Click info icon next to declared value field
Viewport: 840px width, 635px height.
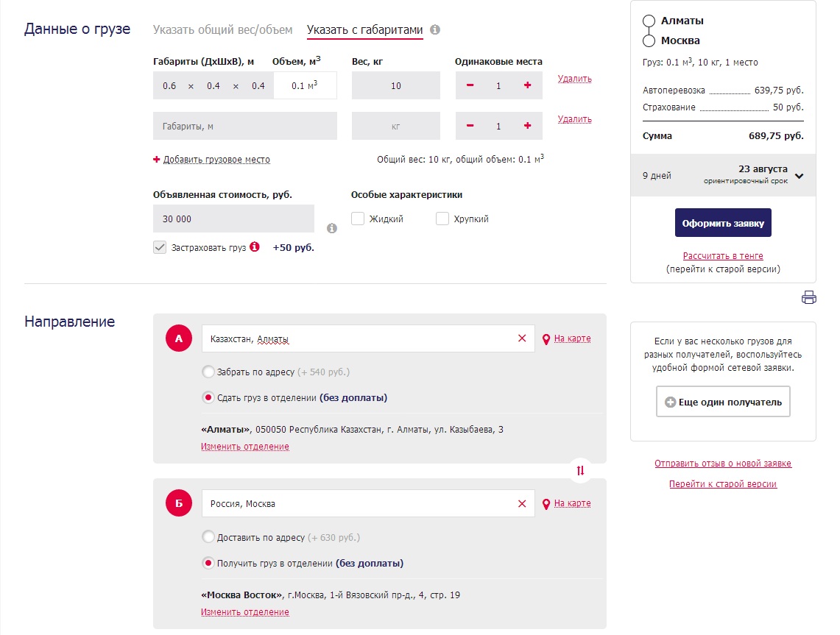(332, 228)
